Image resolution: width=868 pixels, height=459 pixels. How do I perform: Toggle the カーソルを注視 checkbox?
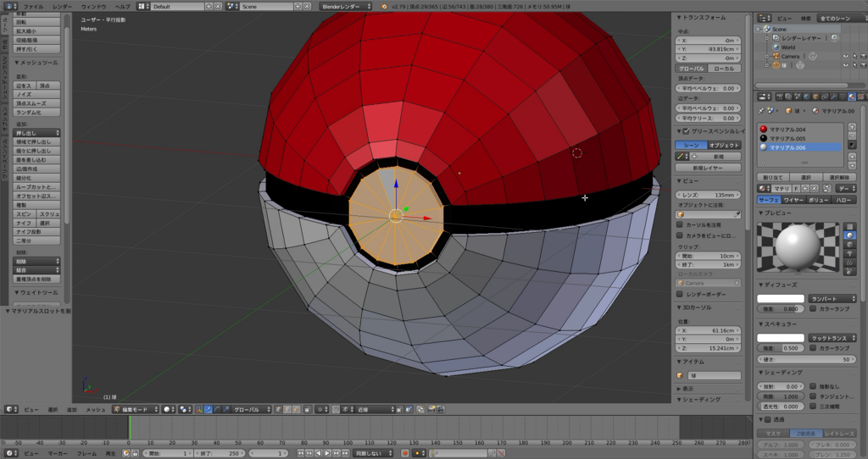point(680,224)
